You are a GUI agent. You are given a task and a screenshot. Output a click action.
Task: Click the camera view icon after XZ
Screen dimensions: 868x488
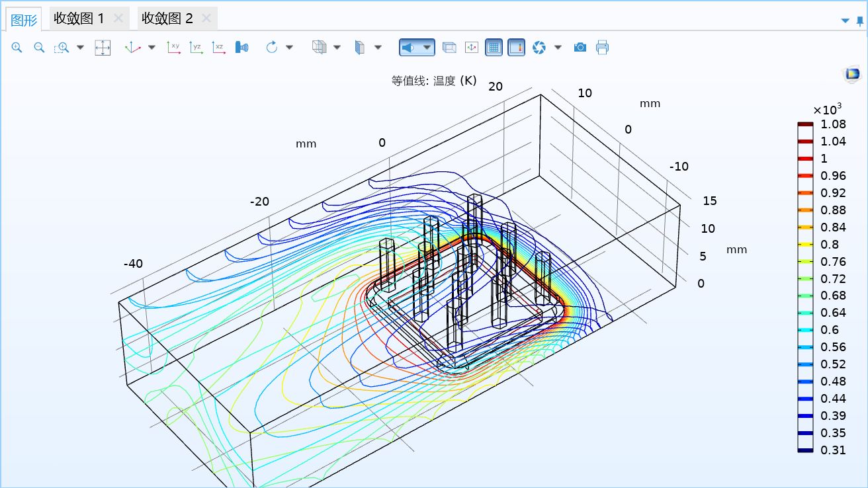(241, 48)
